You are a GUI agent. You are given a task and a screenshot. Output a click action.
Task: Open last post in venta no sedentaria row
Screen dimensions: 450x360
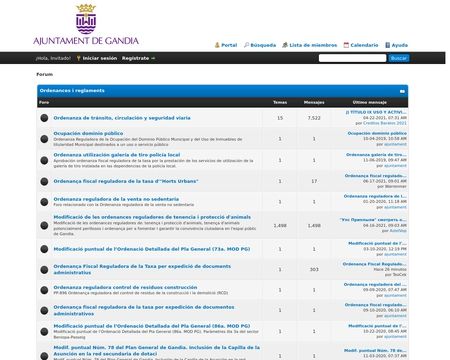click(375, 196)
